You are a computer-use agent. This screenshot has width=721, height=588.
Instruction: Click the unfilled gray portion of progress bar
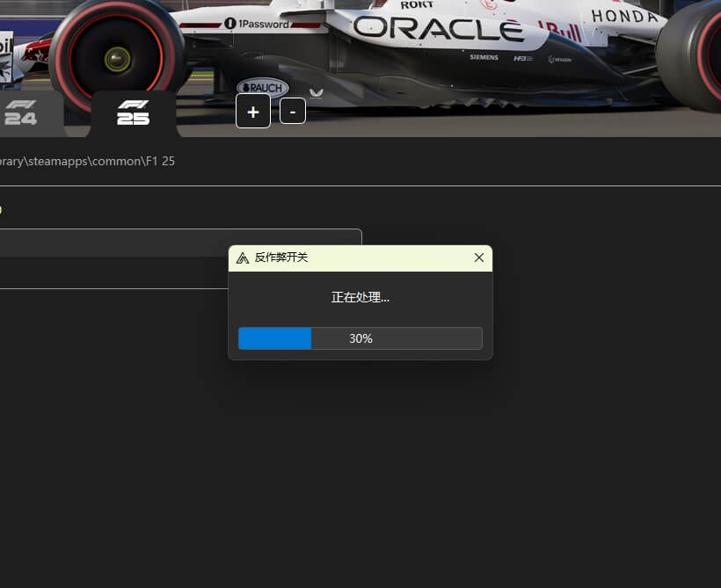point(431,338)
